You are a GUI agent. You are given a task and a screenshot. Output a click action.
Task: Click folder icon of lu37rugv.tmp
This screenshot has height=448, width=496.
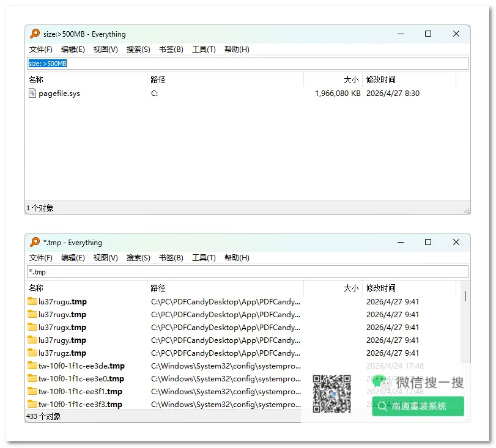pyautogui.click(x=32, y=314)
